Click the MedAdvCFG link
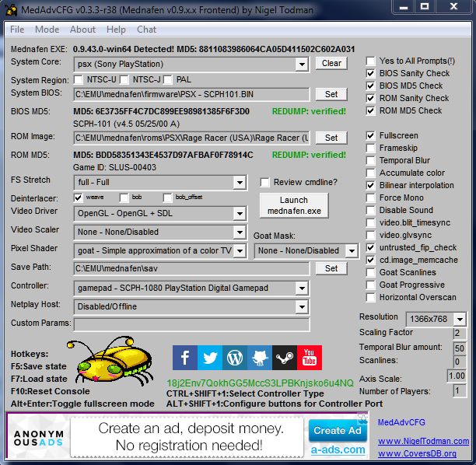 pyautogui.click(x=401, y=422)
